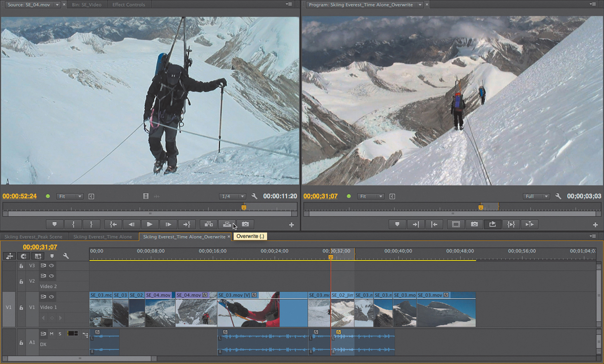Open Source playback resolution 1/4 dropdown
Viewport: 604px width, 364px height.
232,196
